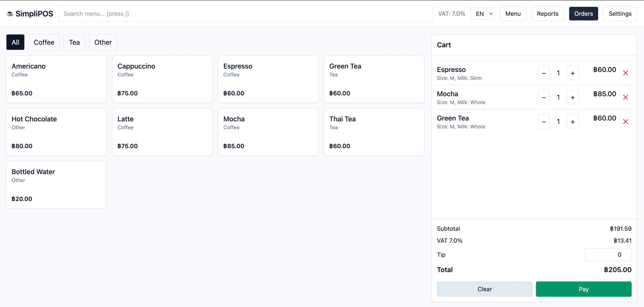Show the Other category items
The width and height of the screenshot is (644, 307).
point(103,42)
